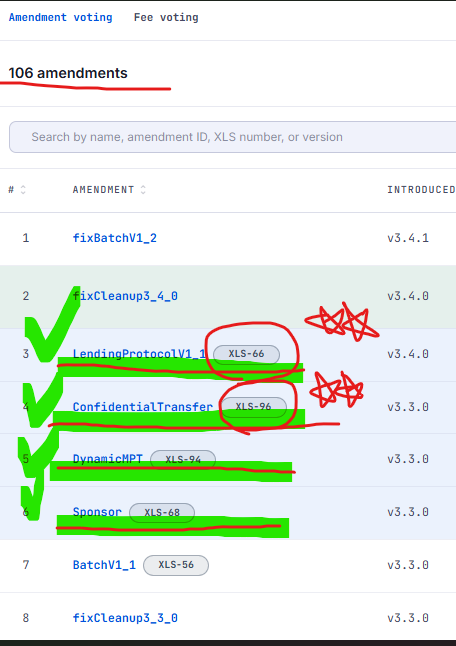Click v3.3.0 version in ConfidentialTransfer row
The height and width of the screenshot is (646, 456).
tap(408, 407)
